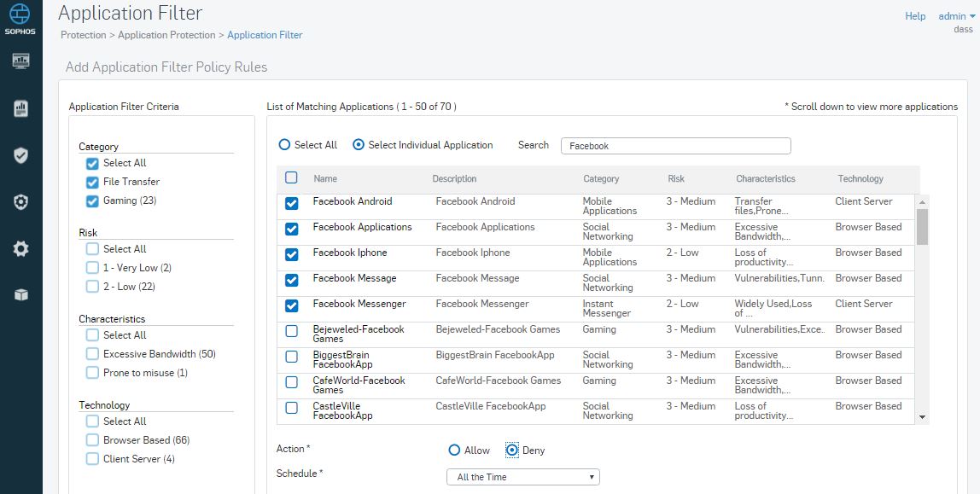This screenshot has height=494, width=980.
Task: Check the BiggestBrain FacebookApp row
Action: click(x=291, y=357)
